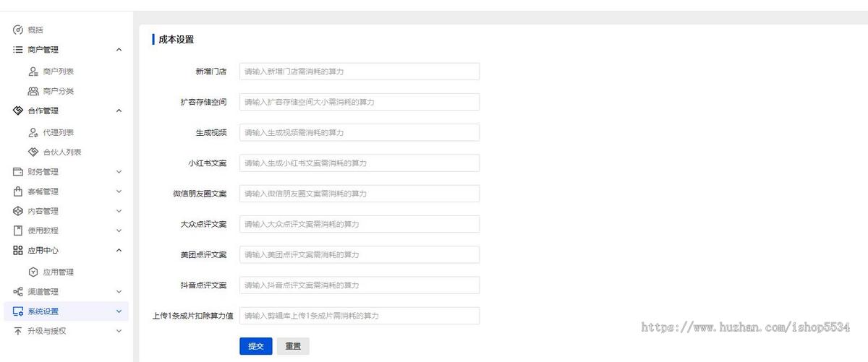This screenshot has width=868, height=362.
Task: Focus the 扩容存储空间 input field
Action: [359, 102]
